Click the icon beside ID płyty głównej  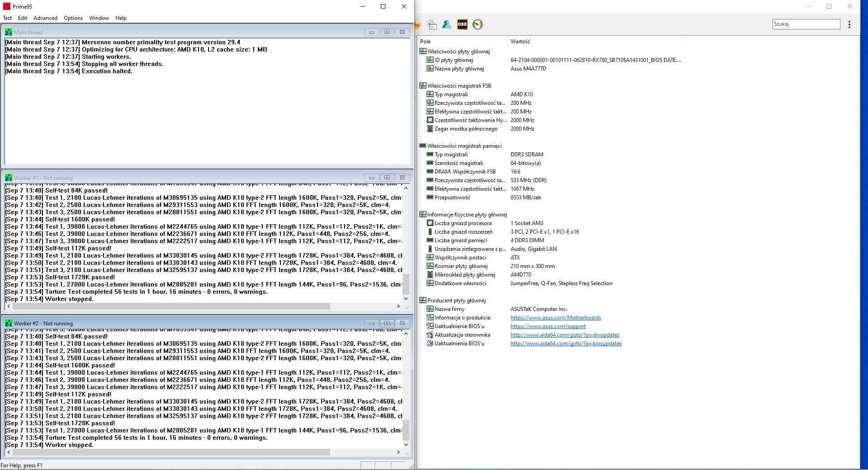430,60
